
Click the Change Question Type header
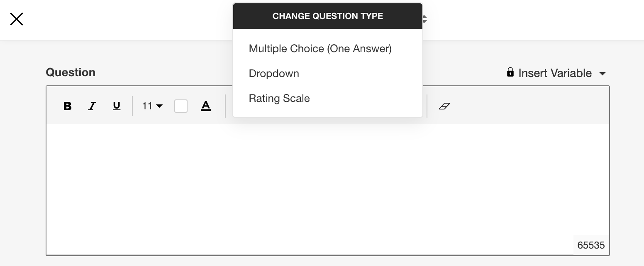pos(327,16)
